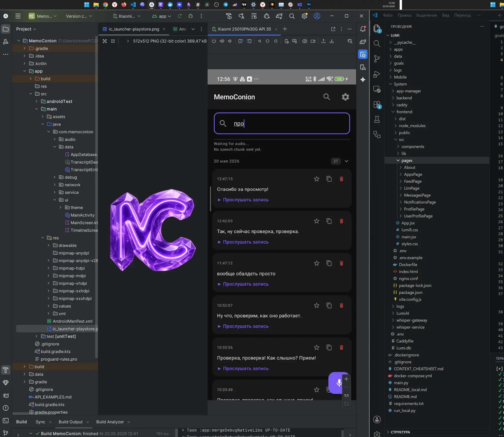The image size is (504, 437).
Task: Open Windows Start menu on the taskbar
Action: point(87,4)
